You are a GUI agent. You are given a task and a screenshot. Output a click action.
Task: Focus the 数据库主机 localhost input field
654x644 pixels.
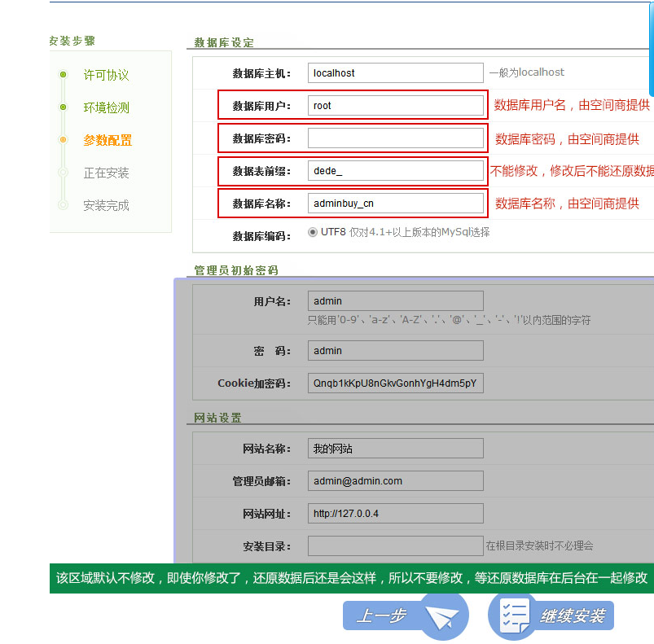395,73
